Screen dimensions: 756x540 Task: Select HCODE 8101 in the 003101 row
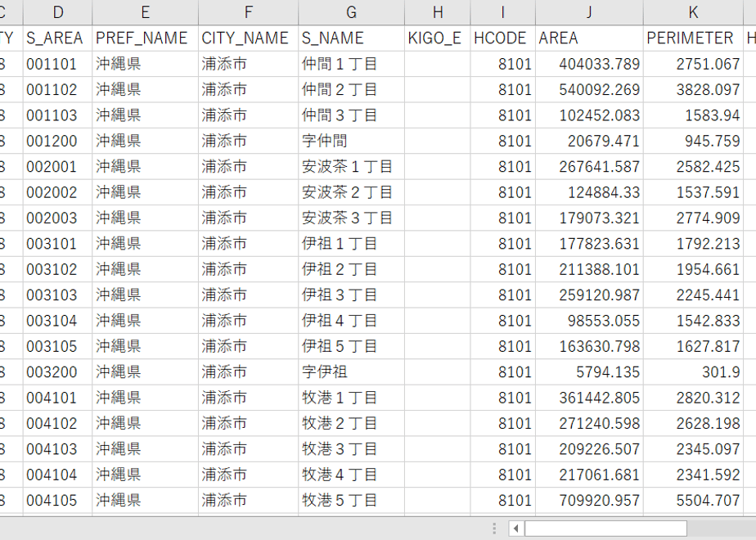[x=503, y=244]
